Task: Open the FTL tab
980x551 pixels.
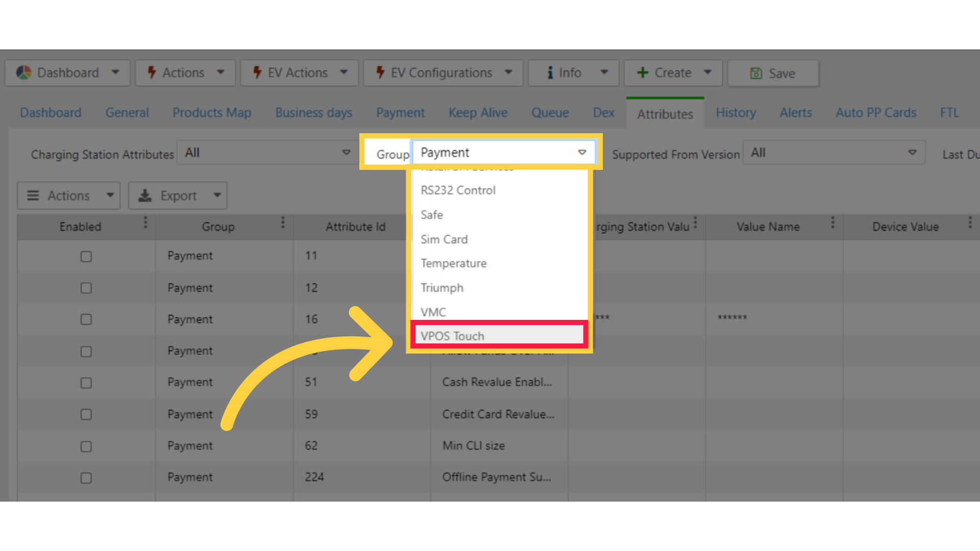Action: click(x=950, y=113)
